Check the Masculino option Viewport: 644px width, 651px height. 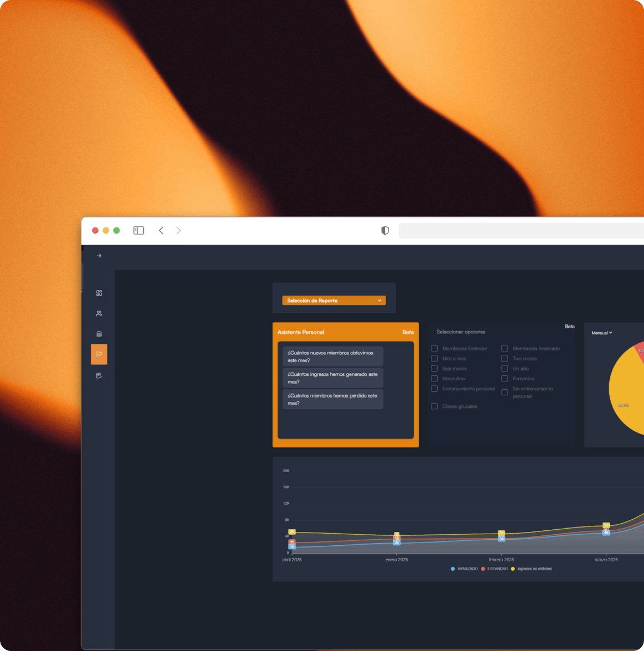(x=434, y=378)
